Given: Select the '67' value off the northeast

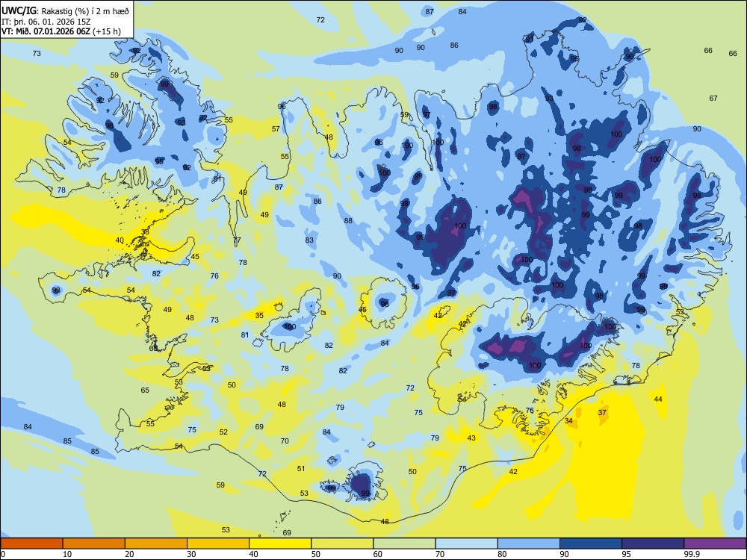Looking at the screenshot, I should [713, 98].
